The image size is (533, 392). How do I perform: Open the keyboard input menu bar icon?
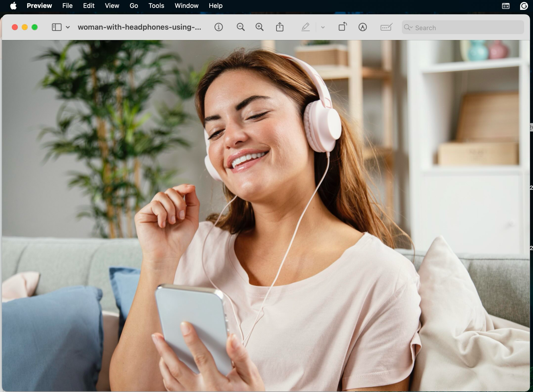coord(506,6)
